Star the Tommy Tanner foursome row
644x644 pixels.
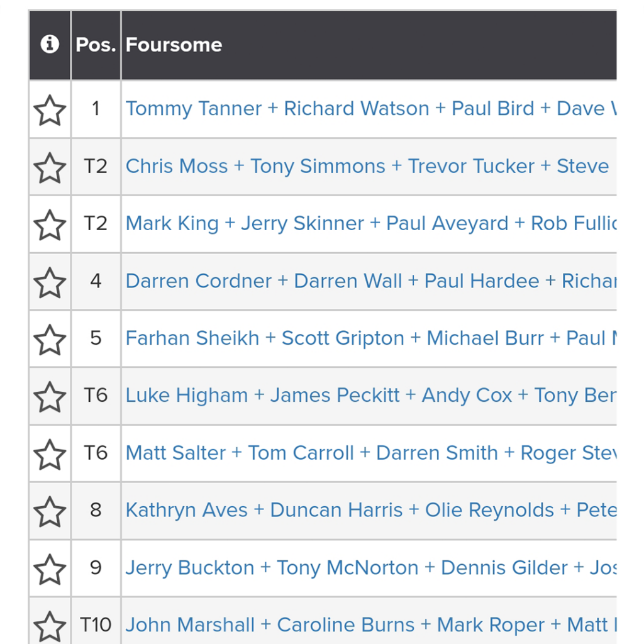pyautogui.click(x=50, y=111)
